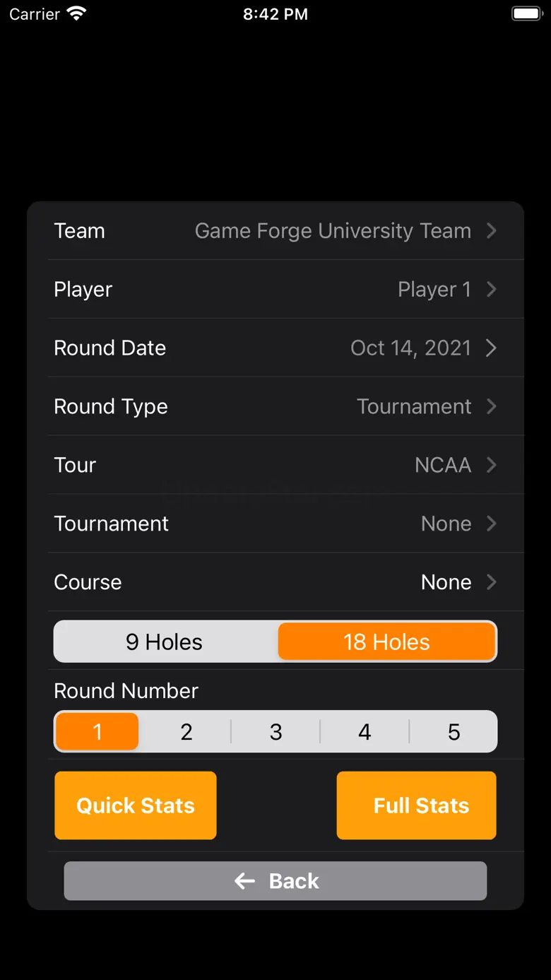Tap the Wi-Fi status icon
Viewport: 551px width, 980px height.
76,14
